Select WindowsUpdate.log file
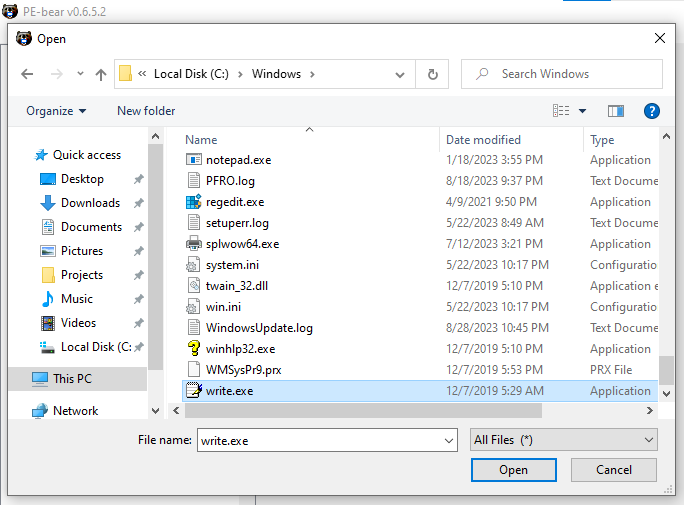The height and width of the screenshot is (505, 684). 259,328
